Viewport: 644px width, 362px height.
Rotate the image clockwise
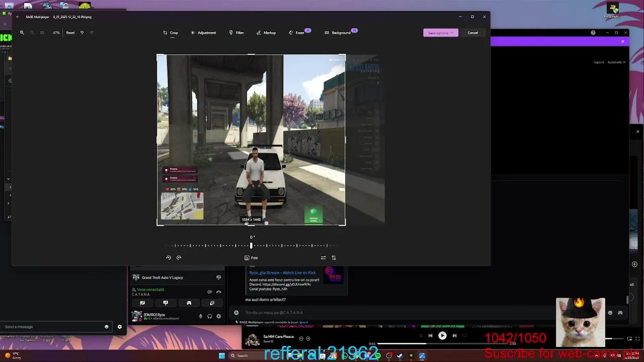click(x=179, y=257)
